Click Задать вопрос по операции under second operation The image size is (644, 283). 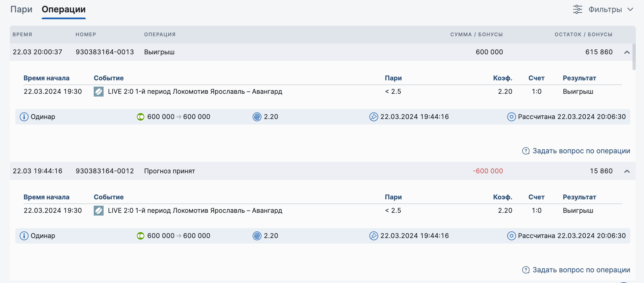(581, 270)
